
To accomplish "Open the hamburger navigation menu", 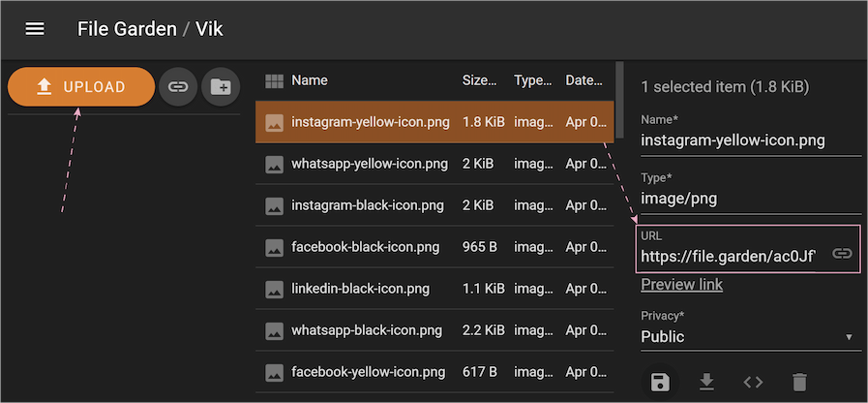I will point(35,29).
